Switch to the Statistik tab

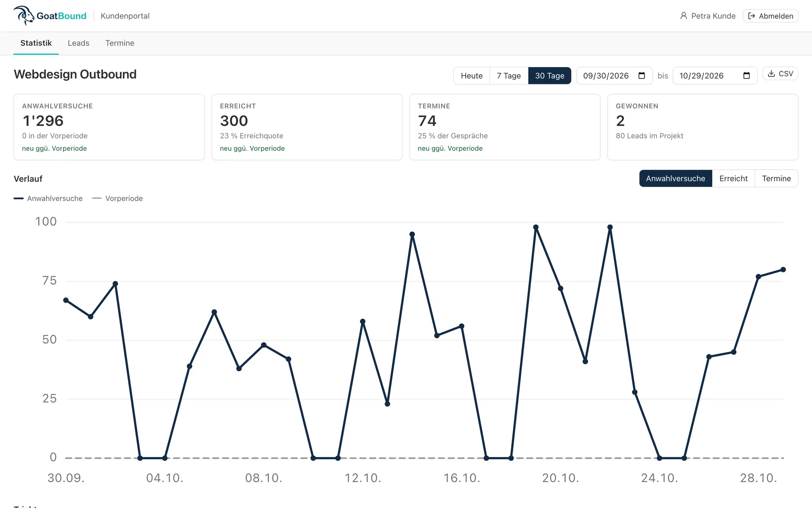(36, 43)
